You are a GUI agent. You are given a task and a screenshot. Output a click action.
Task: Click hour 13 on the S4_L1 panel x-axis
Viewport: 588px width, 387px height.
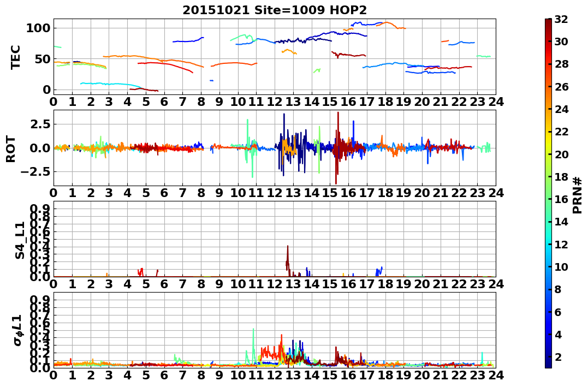293,284
